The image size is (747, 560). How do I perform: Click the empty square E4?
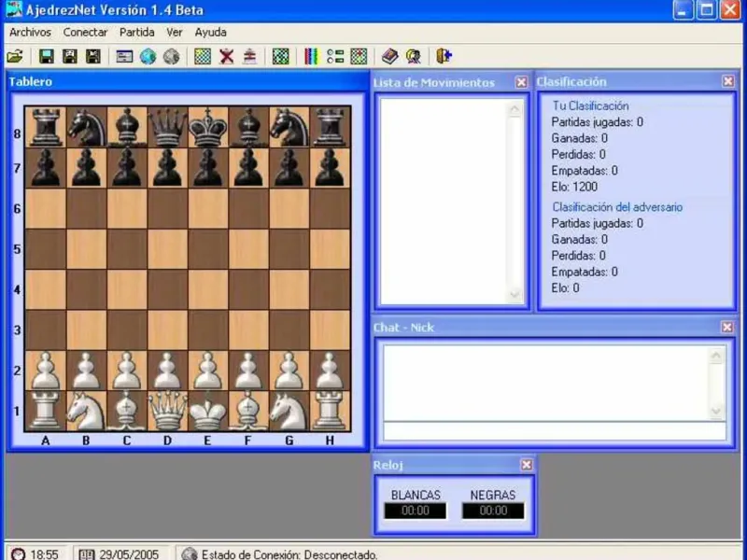207,289
